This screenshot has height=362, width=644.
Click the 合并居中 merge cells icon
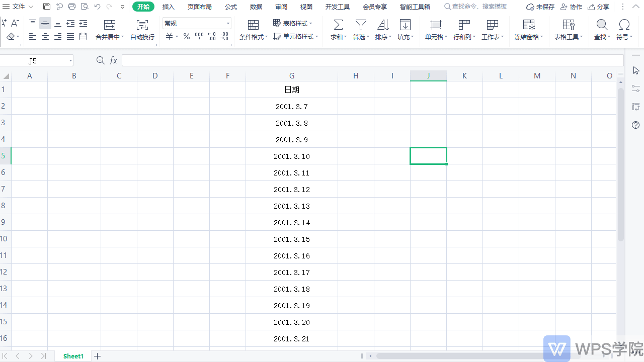click(x=109, y=25)
